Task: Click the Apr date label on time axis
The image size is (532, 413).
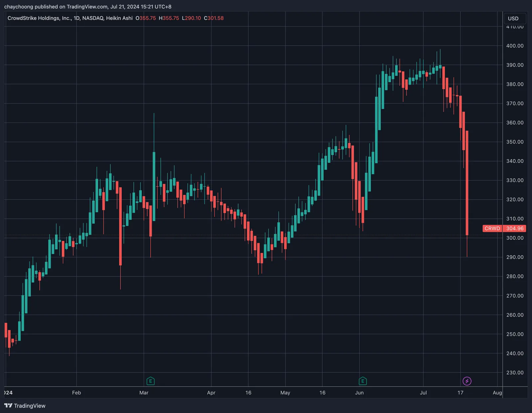Action: pos(211,393)
